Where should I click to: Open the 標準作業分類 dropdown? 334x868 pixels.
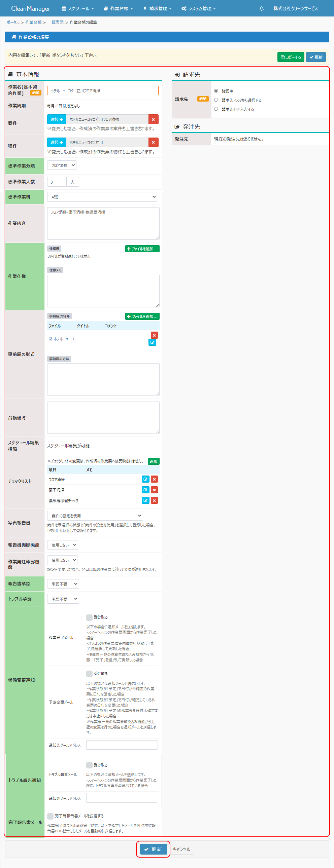tap(62, 165)
